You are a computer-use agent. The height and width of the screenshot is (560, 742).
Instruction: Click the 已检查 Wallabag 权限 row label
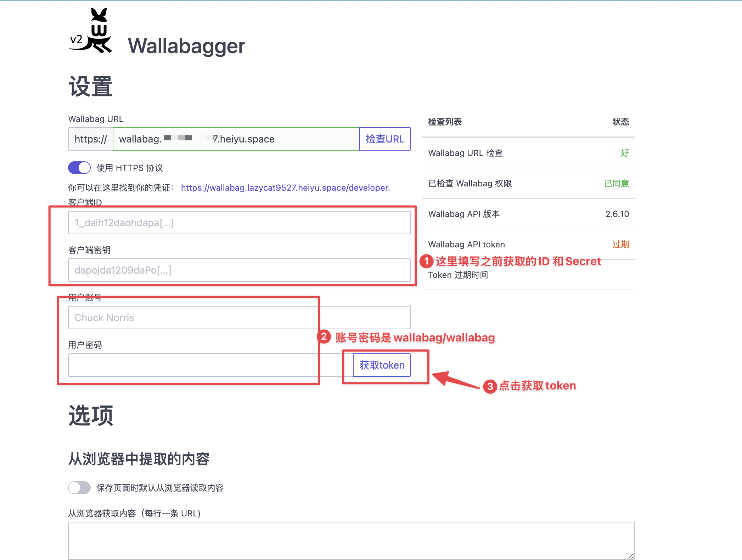click(x=470, y=184)
